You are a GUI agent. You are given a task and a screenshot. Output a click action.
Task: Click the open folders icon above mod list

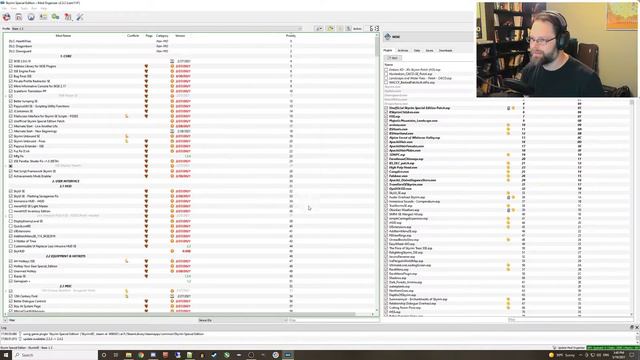click(330, 29)
